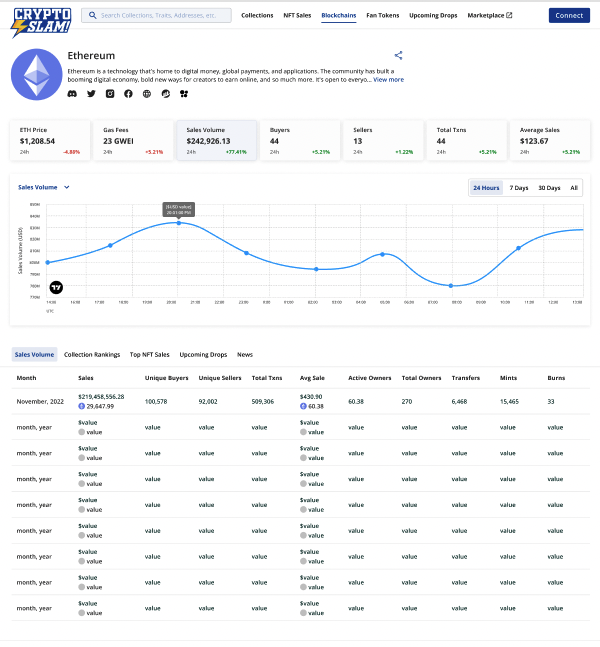Click the Connect button
The width and height of the screenshot is (600, 647).
(569, 15)
